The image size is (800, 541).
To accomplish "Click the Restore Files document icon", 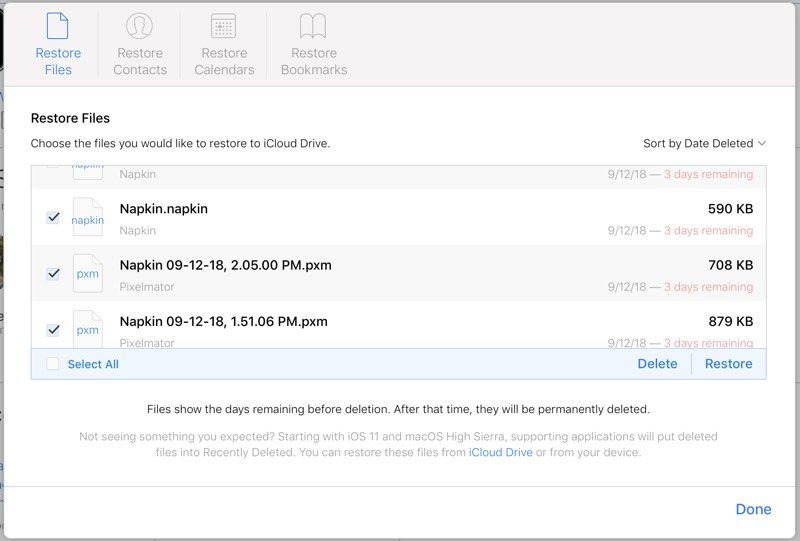I will point(57,26).
